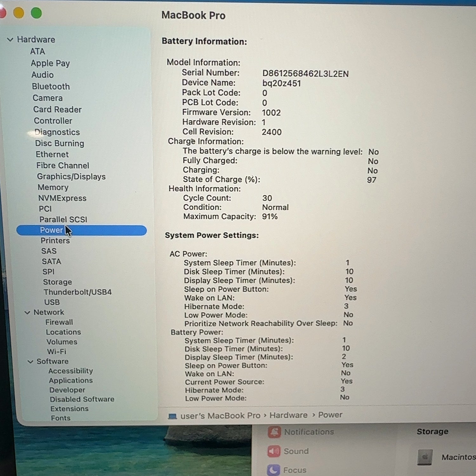The width and height of the screenshot is (476, 476).
Task: Select Locations under Network
Action: coord(63,332)
